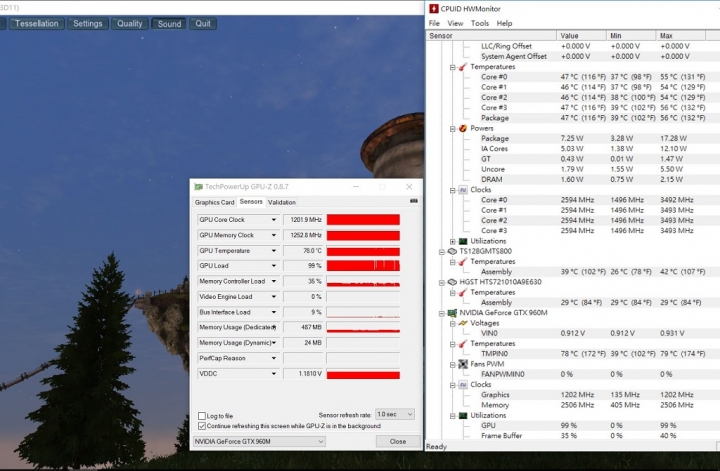Enable the Log to file checkbox
720x471 pixels.
click(202, 416)
